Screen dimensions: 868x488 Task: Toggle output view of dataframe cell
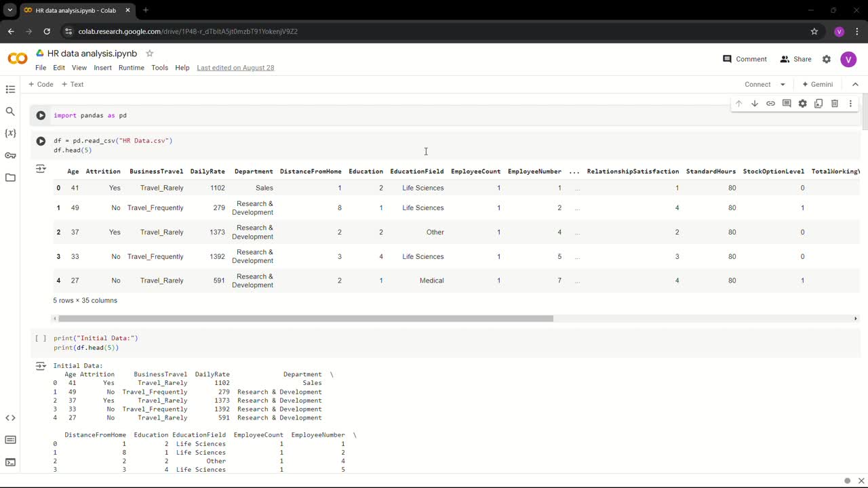pos(41,169)
